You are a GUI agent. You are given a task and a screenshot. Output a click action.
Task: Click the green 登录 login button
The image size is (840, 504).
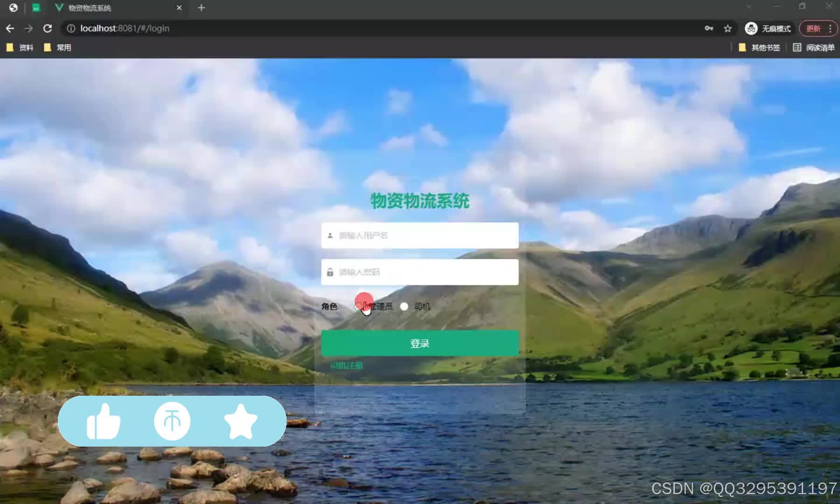click(x=420, y=343)
